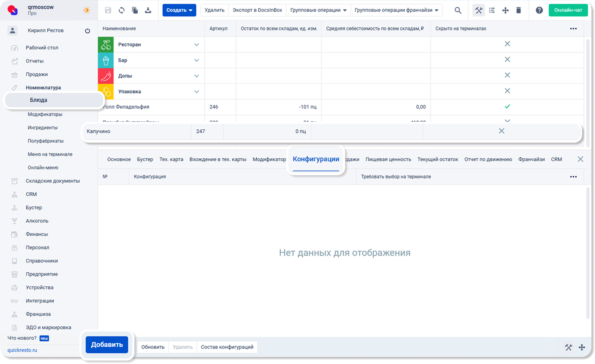Viewport: 595px width, 364px height.
Task: Switch to the Бустер tab
Action: (x=145, y=159)
